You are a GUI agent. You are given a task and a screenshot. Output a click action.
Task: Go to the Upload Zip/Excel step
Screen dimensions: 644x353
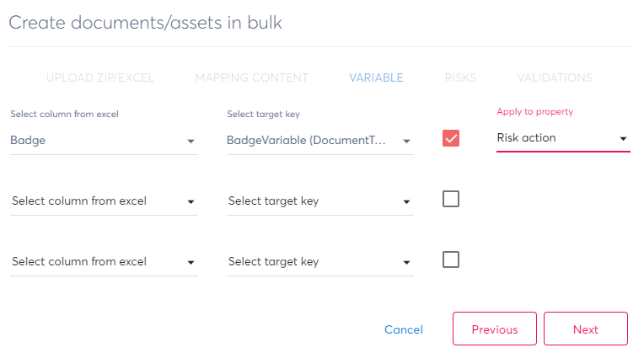tap(99, 78)
